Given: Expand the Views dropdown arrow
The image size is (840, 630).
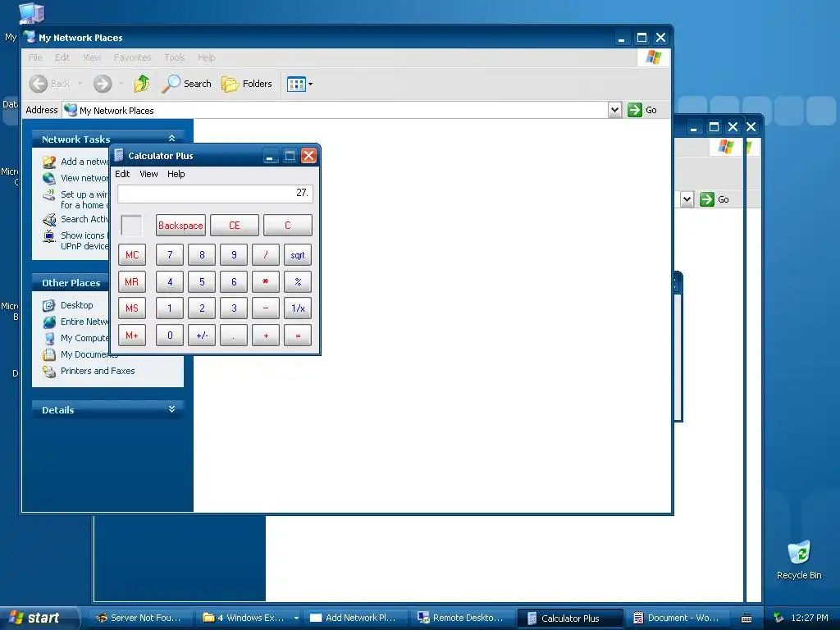Looking at the screenshot, I should pos(310,84).
